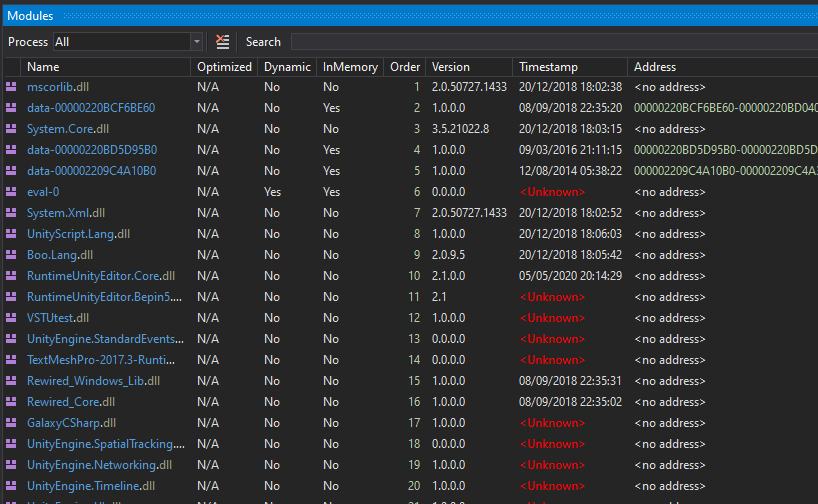Viewport: 818px width, 504px height.
Task: Select the RuntimeUnityEditor.Core.dll module name
Action: (x=101, y=275)
